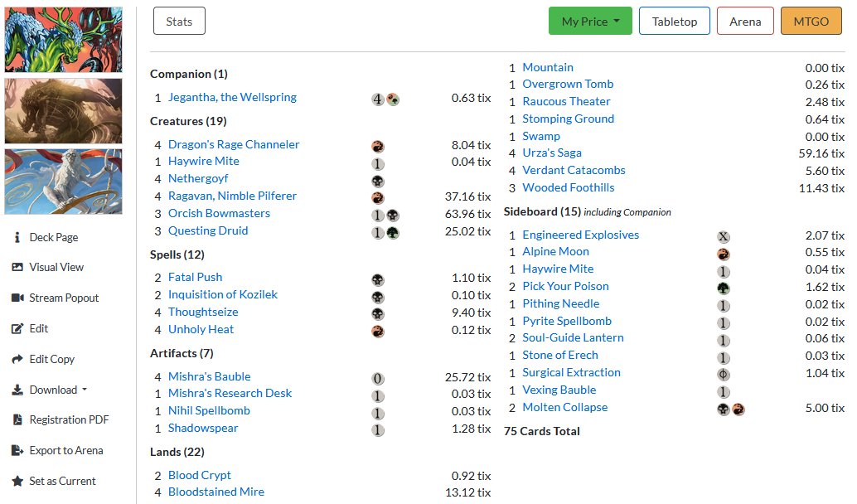Open the brown beast artwork thumbnail

tap(63, 111)
